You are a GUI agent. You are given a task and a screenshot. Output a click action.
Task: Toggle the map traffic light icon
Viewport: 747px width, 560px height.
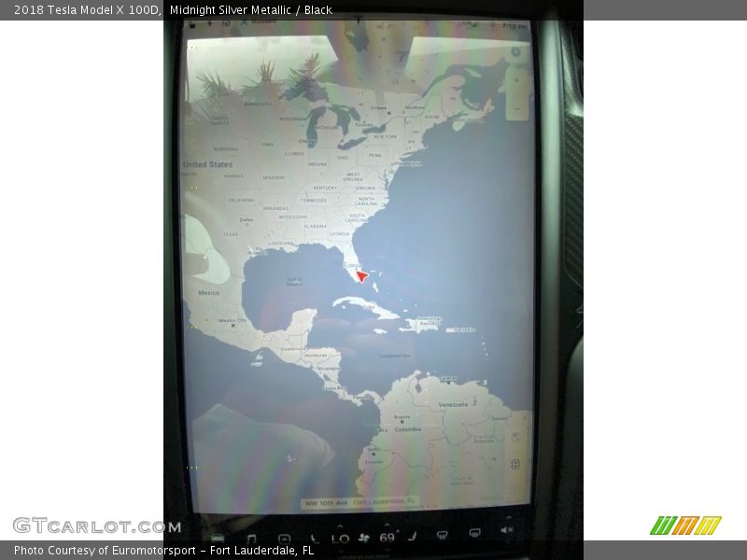point(515,464)
